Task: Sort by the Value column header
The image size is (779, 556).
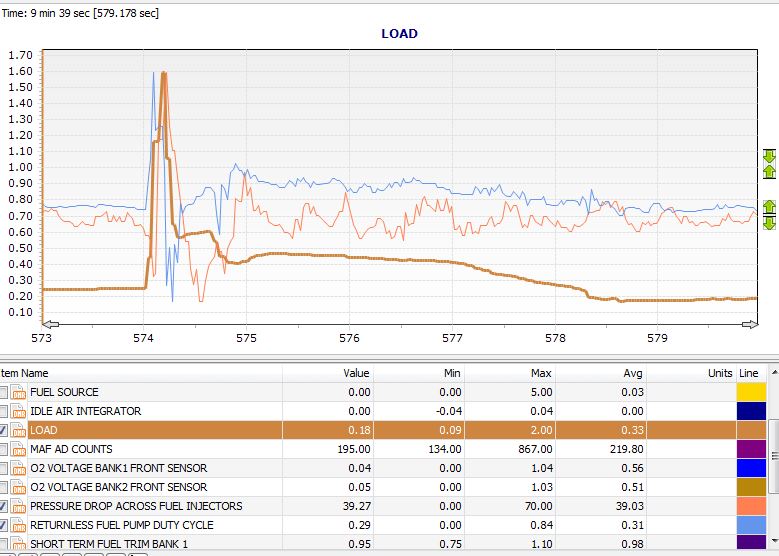Action: pyautogui.click(x=328, y=373)
